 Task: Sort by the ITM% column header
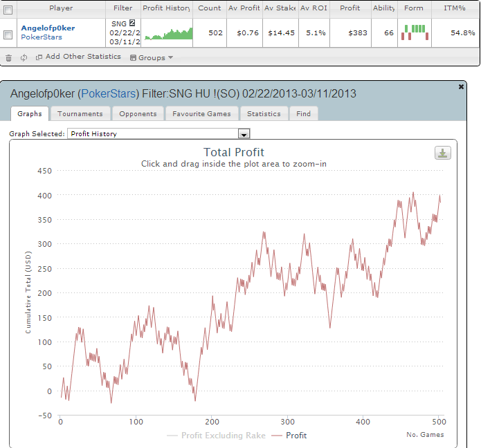coord(454,8)
